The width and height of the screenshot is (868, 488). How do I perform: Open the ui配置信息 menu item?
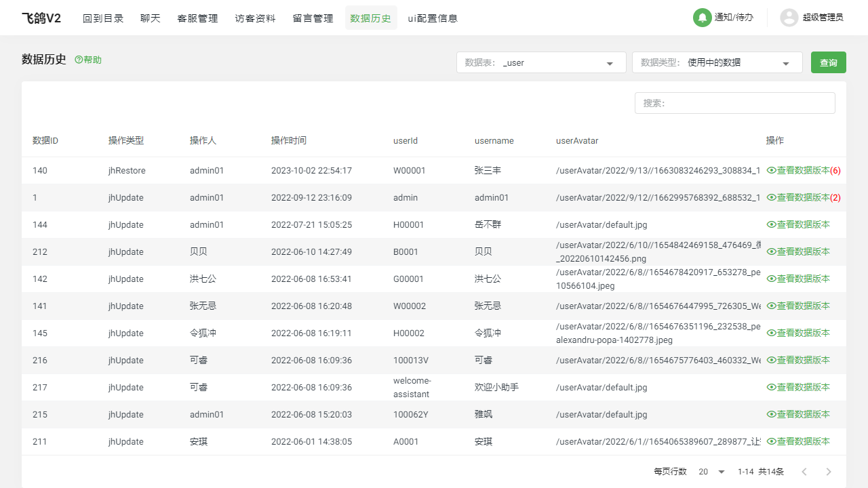click(x=433, y=18)
